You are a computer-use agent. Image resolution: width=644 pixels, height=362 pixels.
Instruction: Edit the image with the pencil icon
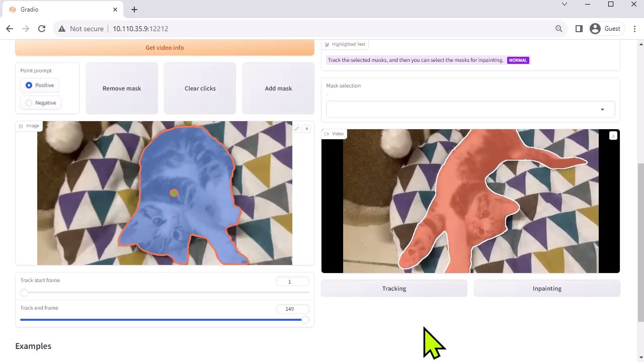(x=297, y=129)
